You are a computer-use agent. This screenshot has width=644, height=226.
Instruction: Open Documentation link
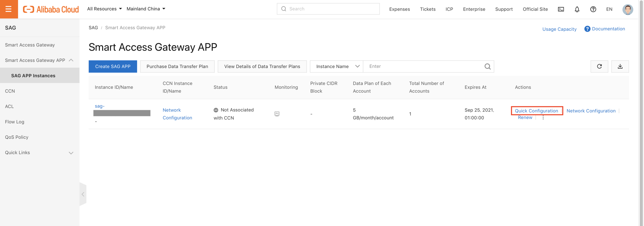pyautogui.click(x=608, y=29)
